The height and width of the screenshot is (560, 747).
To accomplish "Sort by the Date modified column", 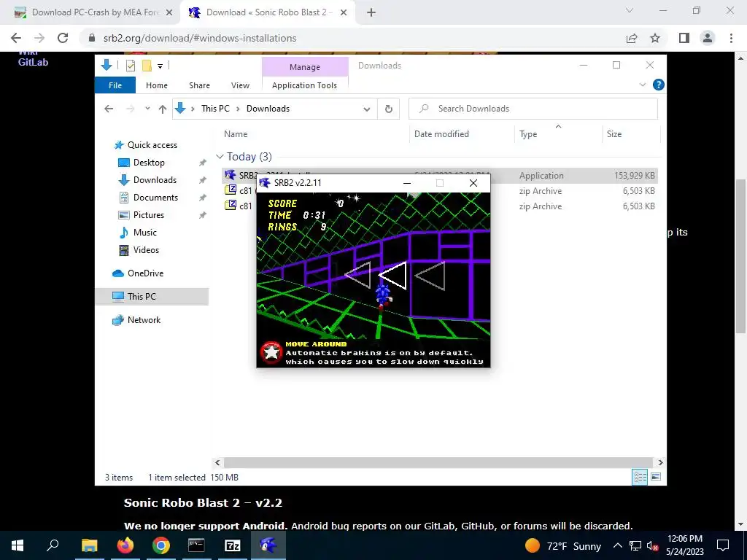I will click(441, 134).
